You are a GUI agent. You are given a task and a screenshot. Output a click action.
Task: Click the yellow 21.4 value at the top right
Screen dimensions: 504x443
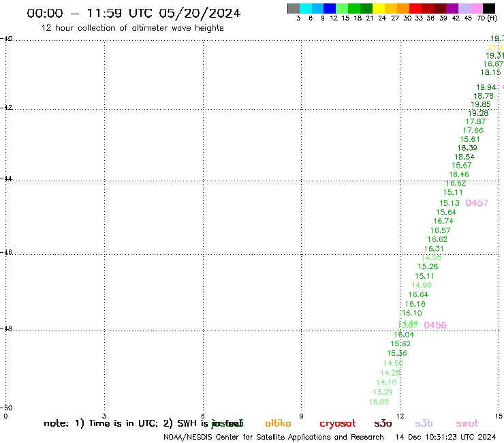point(496,47)
